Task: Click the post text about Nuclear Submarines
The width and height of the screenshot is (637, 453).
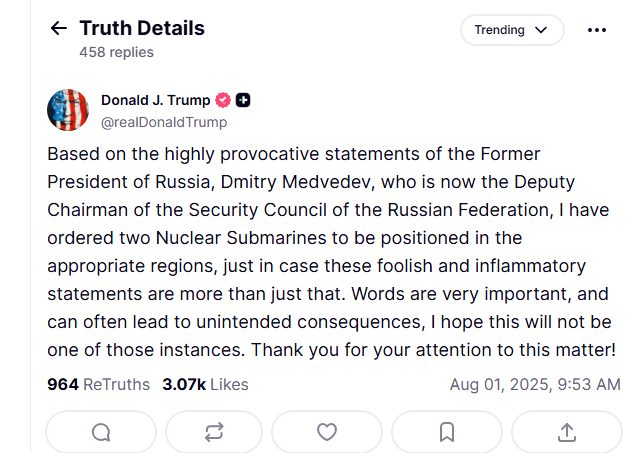Action: coord(330,238)
